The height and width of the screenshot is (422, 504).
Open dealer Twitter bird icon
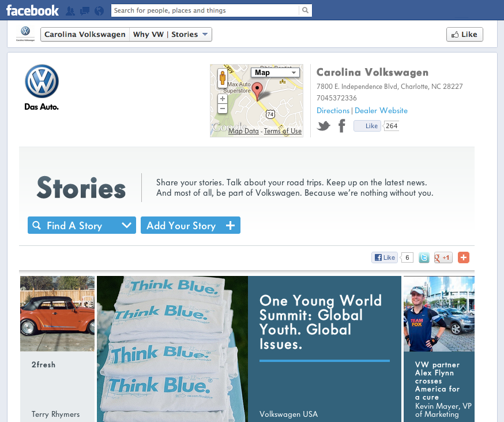[x=324, y=126]
